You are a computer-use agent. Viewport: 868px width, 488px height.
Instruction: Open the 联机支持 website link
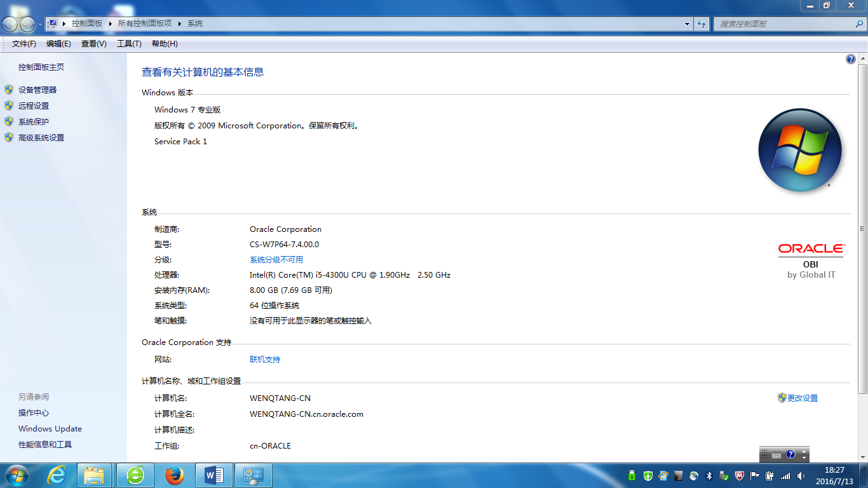pyautogui.click(x=265, y=360)
